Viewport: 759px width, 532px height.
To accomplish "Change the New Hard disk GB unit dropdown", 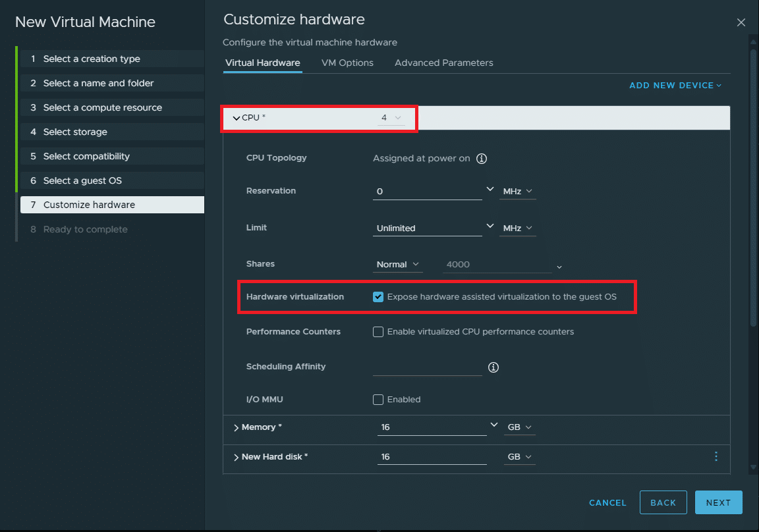I will 519,457.
